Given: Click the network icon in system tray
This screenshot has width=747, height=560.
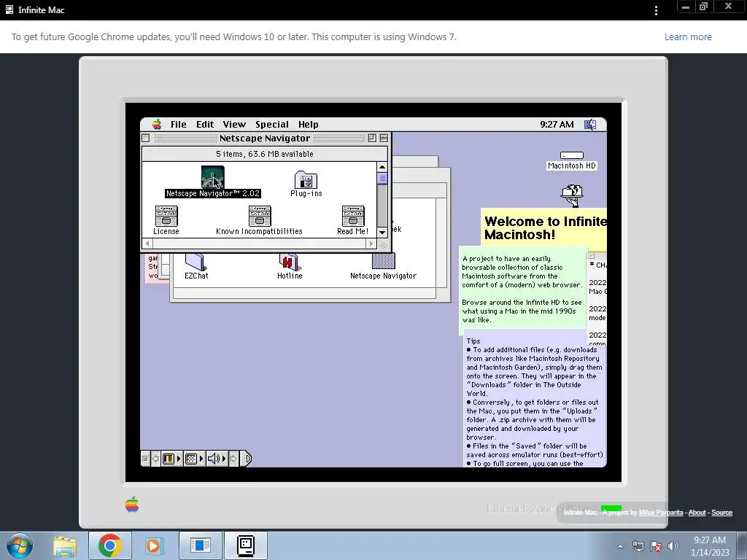Looking at the screenshot, I should coord(638,546).
